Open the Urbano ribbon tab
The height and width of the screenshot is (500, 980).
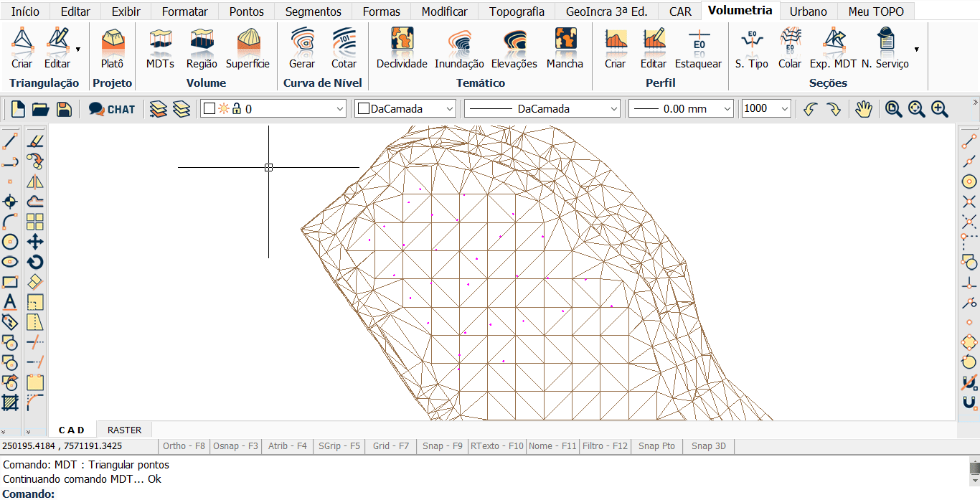click(x=809, y=11)
